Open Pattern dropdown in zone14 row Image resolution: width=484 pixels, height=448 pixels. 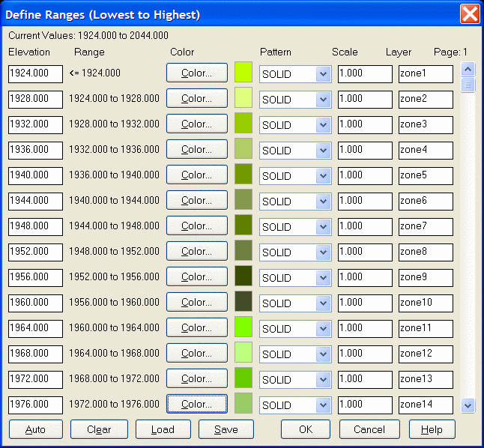pos(323,405)
